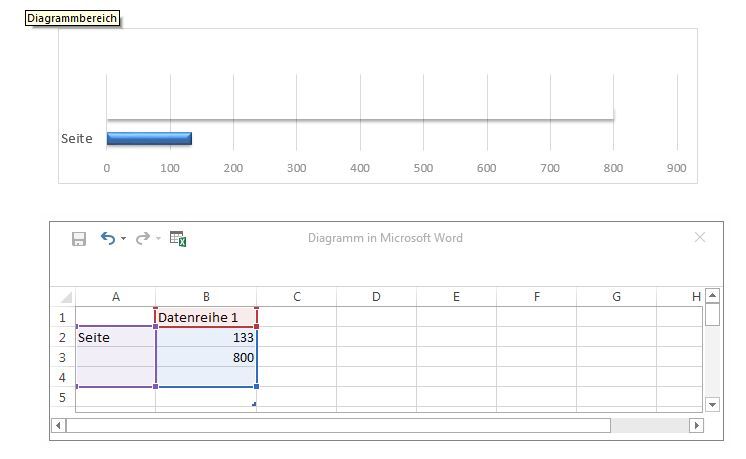Select the blue Seite bar in the chart

(x=149, y=138)
